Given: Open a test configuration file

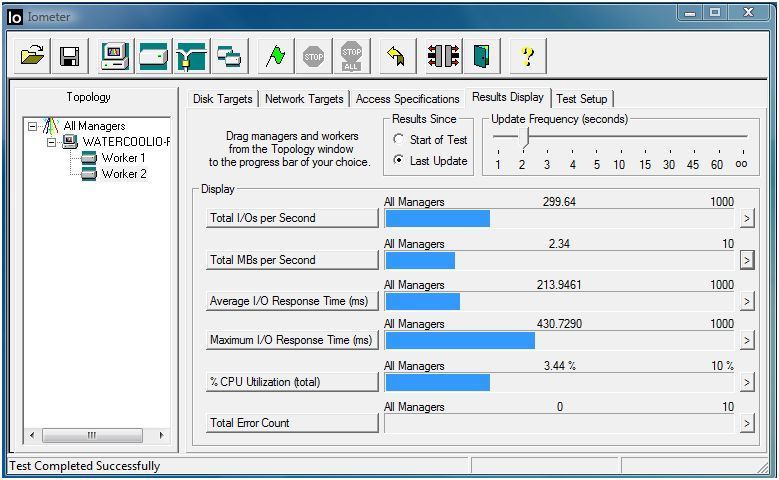Looking at the screenshot, I should point(32,56).
